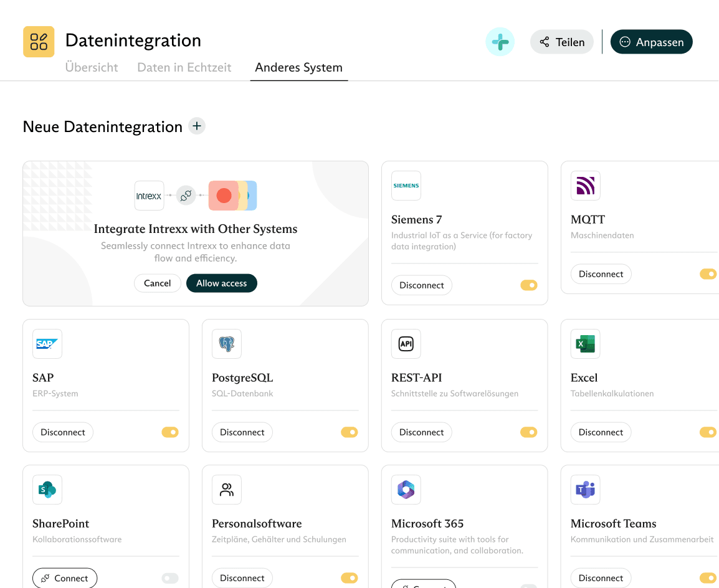Image resolution: width=719 pixels, height=588 pixels.
Task: Click the Excel logo icon
Action: (x=585, y=344)
